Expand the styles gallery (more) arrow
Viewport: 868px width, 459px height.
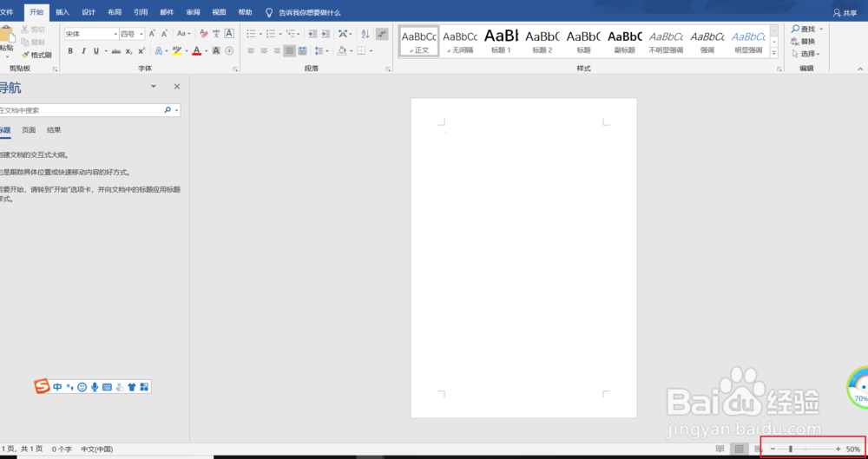click(774, 53)
